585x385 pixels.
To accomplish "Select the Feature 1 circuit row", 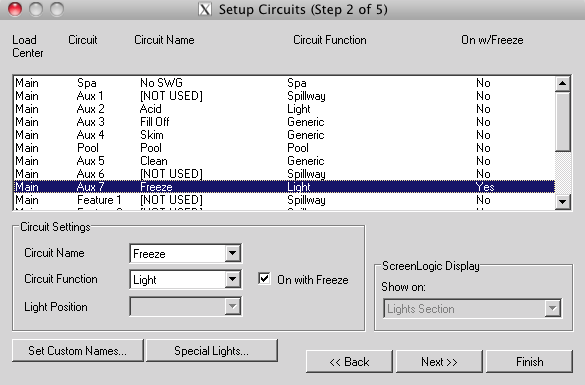I will pyautogui.click(x=284, y=200).
